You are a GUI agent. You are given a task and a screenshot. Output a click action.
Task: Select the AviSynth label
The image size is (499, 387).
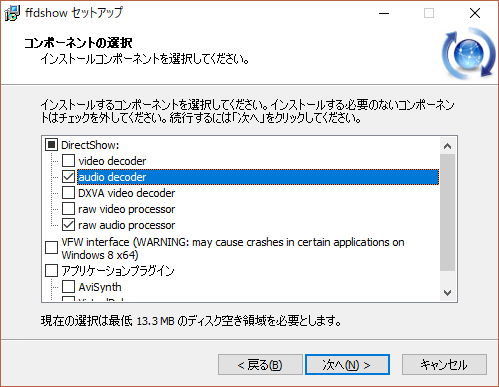(100, 287)
